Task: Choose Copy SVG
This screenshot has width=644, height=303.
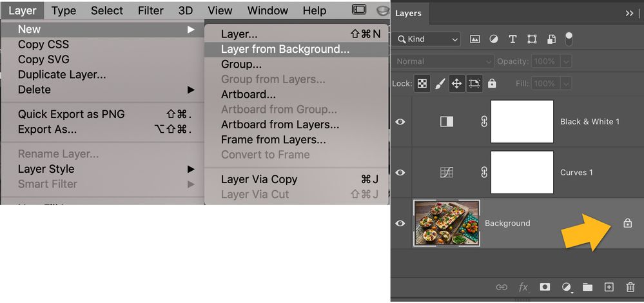Action: pyautogui.click(x=102, y=59)
